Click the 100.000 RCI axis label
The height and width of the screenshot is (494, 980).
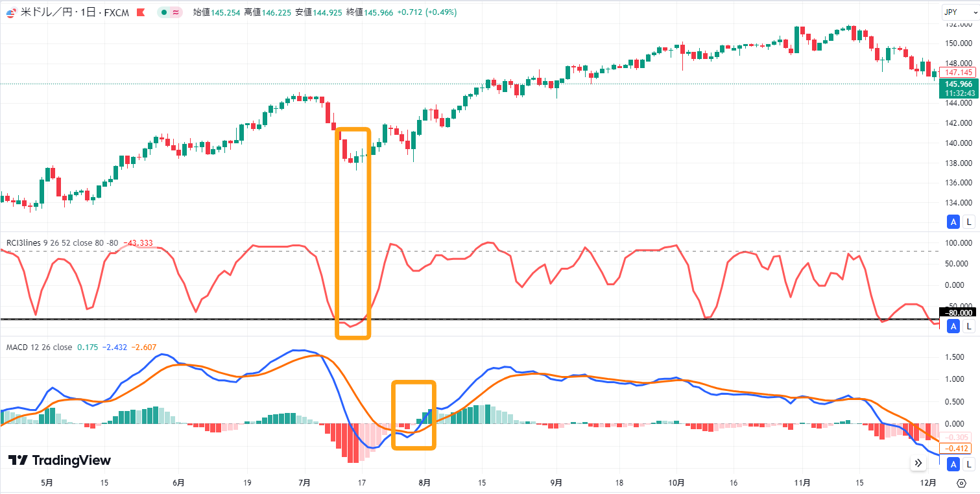click(958, 243)
